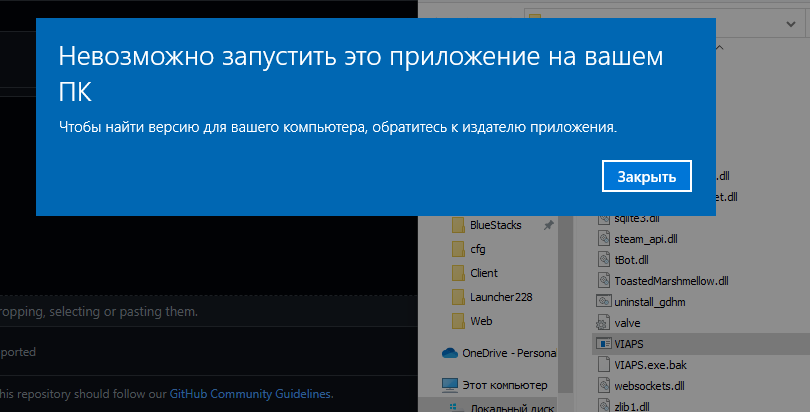Select the sqlite3.dll file

coord(636,219)
